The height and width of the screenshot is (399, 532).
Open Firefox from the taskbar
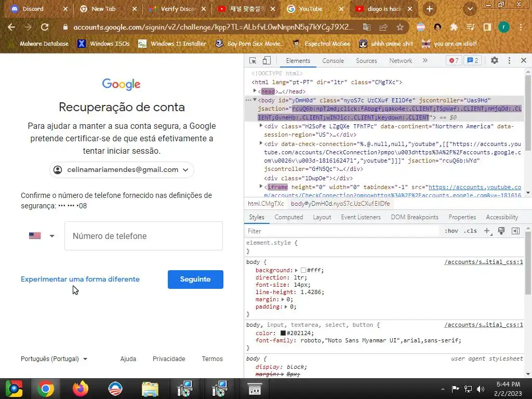[81, 389]
